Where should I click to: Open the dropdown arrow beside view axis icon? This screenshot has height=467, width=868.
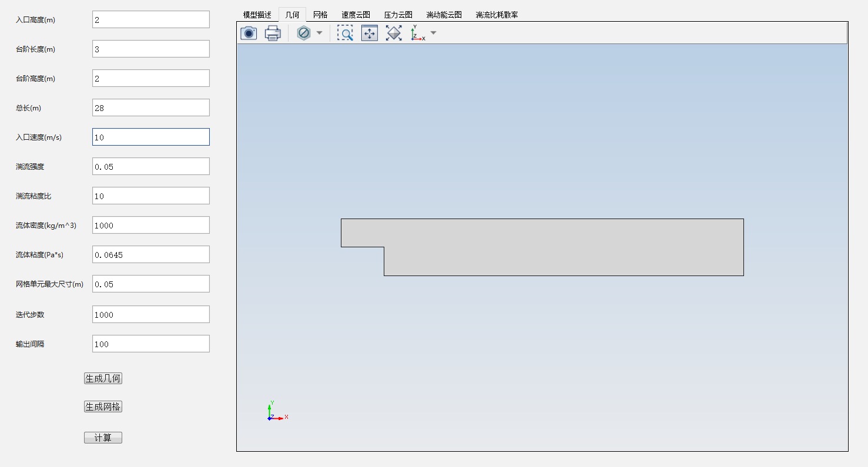[x=434, y=33]
